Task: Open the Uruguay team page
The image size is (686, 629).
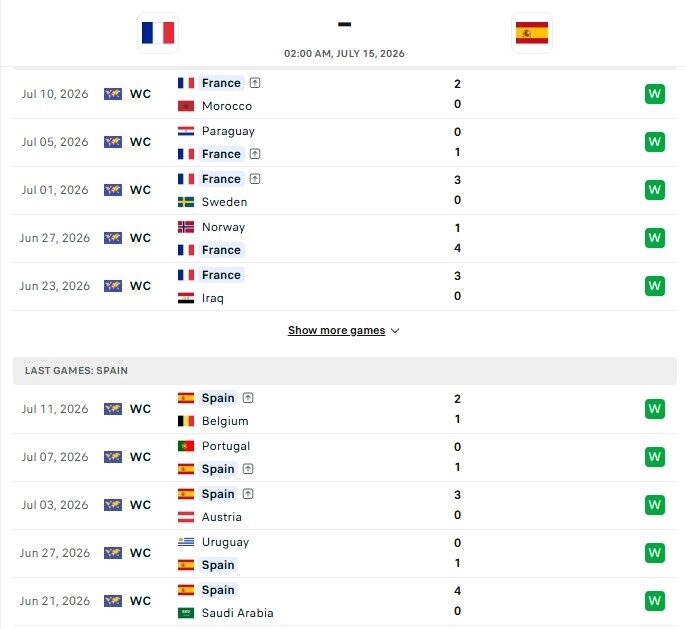Action: pos(225,542)
